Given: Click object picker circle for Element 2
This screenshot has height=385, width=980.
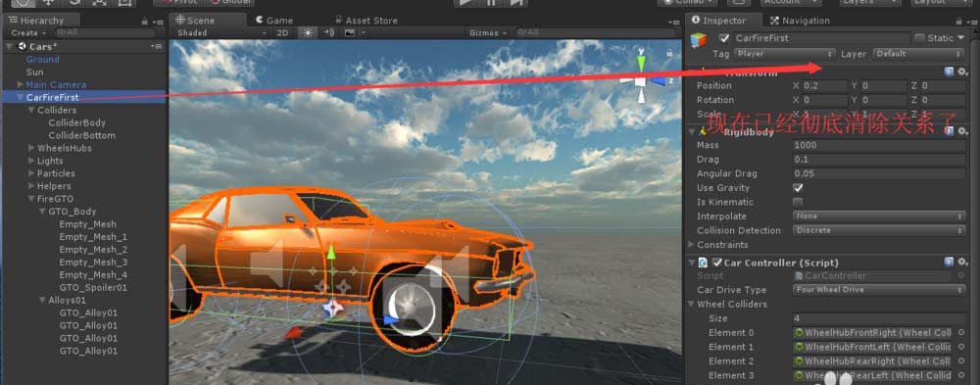Looking at the screenshot, I should click(x=960, y=361).
